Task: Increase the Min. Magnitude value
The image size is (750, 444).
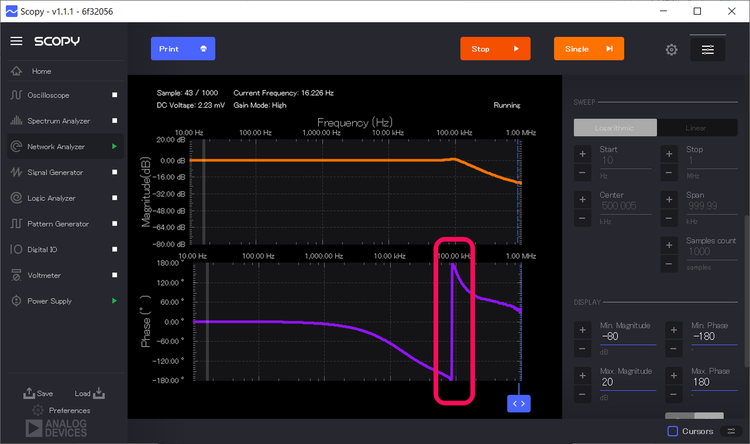Action: [x=582, y=328]
